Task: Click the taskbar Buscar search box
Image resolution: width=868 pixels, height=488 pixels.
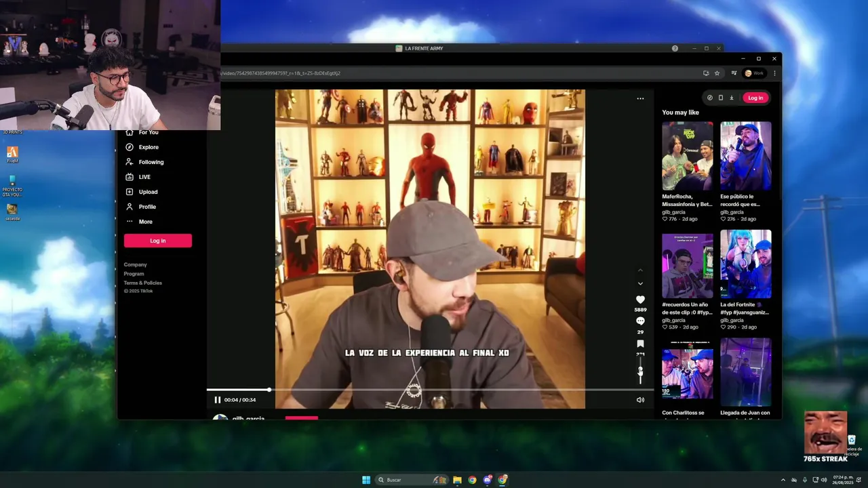Action: (x=412, y=480)
